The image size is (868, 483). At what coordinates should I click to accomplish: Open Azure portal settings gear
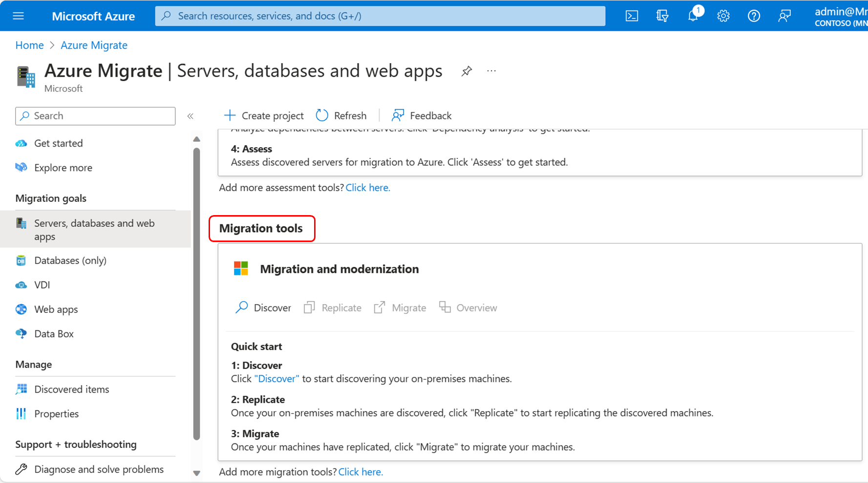(723, 16)
